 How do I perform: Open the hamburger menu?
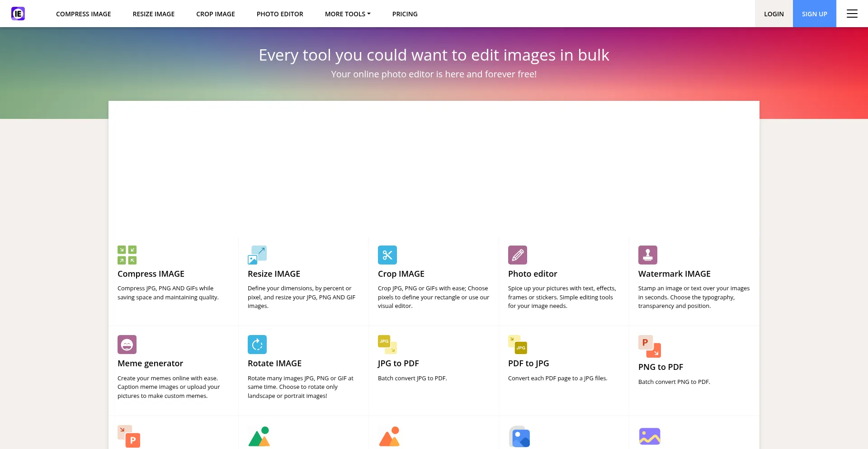[x=852, y=14]
